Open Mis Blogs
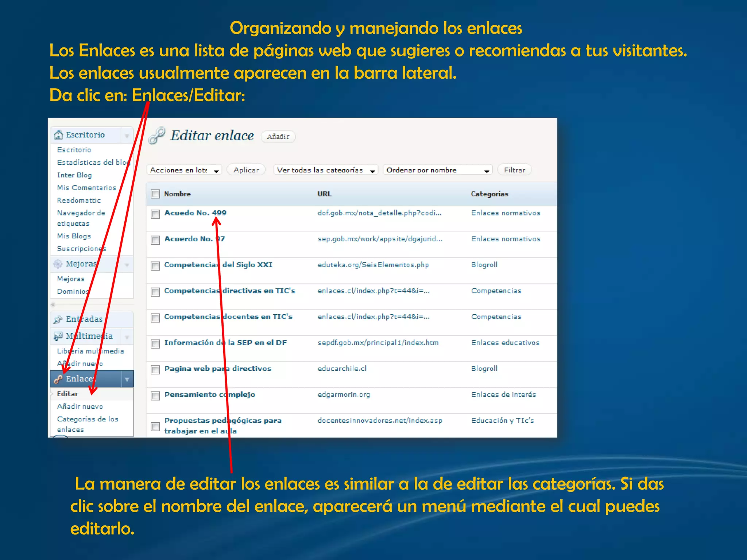 74,236
